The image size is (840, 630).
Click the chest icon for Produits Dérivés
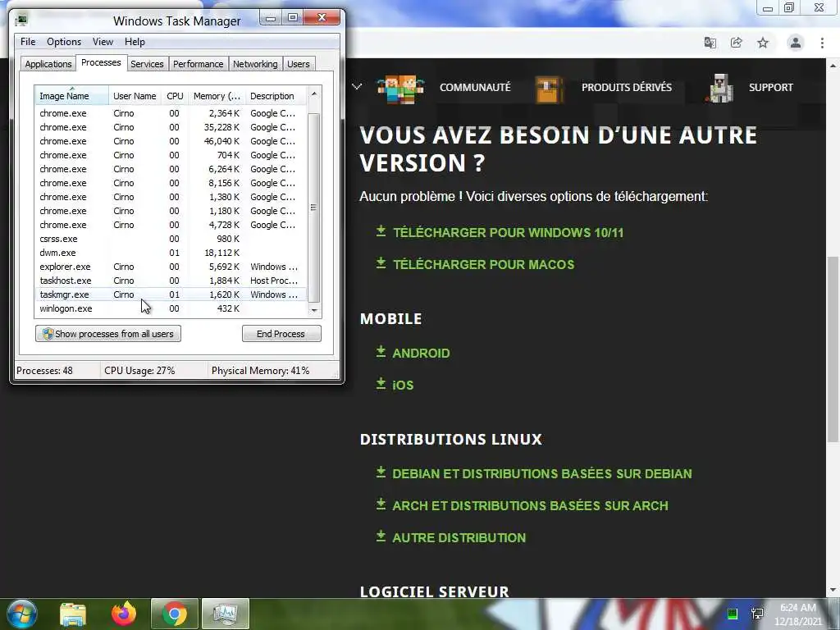click(549, 89)
